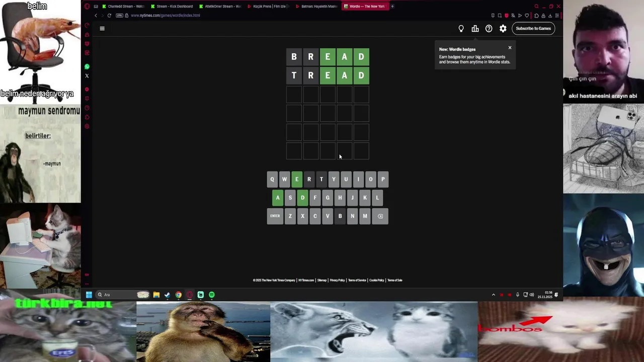644x362 pixels.
Task: Tap the P key on keyboard
Action: click(x=383, y=179)
